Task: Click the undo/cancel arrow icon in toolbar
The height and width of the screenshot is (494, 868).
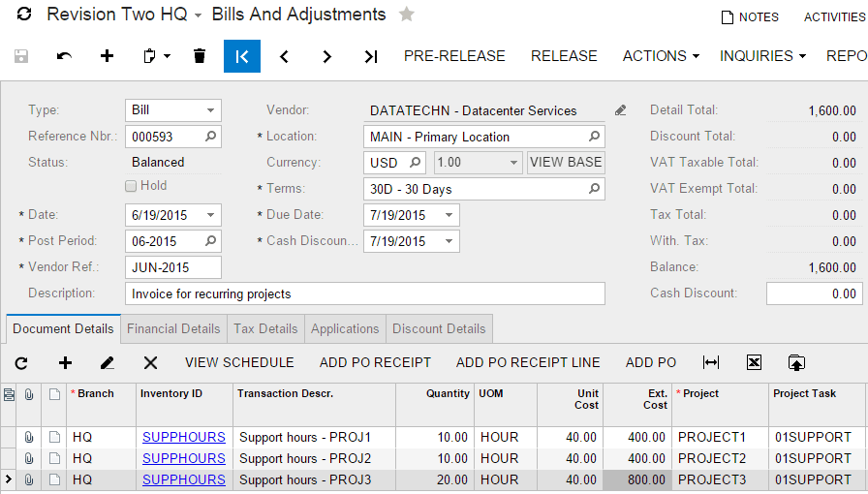Action: click(64, 56)
